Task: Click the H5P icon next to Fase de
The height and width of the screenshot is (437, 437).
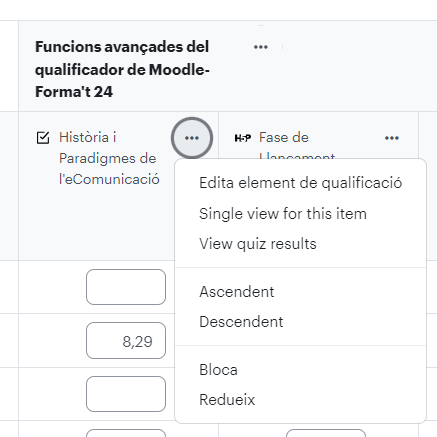Action: point(243,138)
